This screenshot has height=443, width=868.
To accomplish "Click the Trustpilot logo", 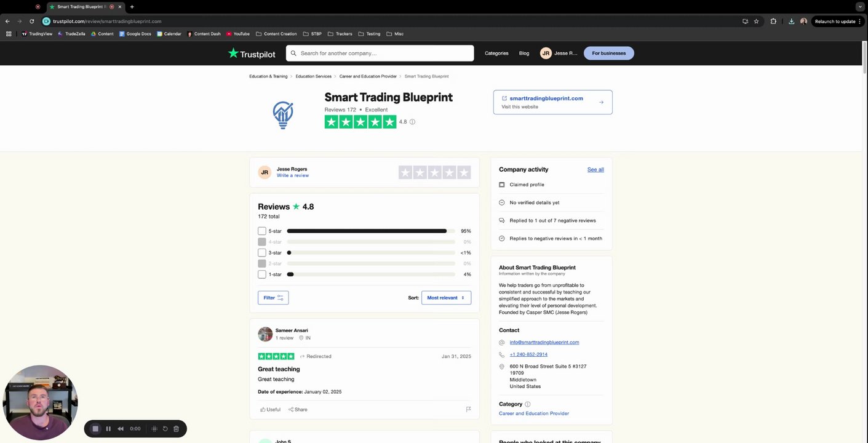I will [x=252, y=54].
